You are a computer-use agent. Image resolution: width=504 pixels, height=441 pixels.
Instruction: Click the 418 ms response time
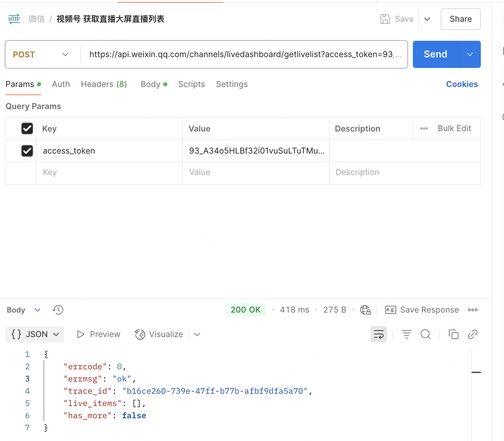click(295, 310)
